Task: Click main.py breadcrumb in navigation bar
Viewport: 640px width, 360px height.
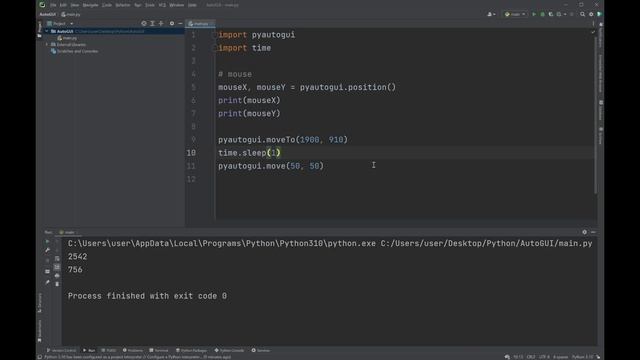Action: [71, 14]
